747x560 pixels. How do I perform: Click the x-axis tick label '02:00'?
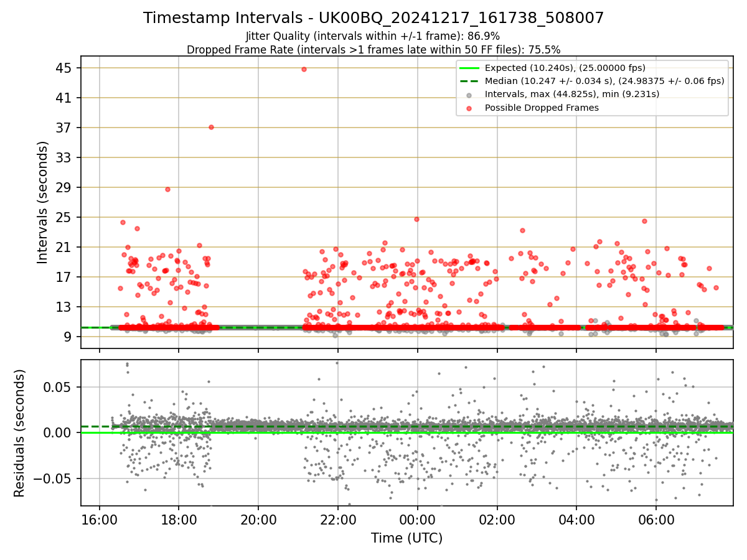pyautogui.click(x=497, y=520)
